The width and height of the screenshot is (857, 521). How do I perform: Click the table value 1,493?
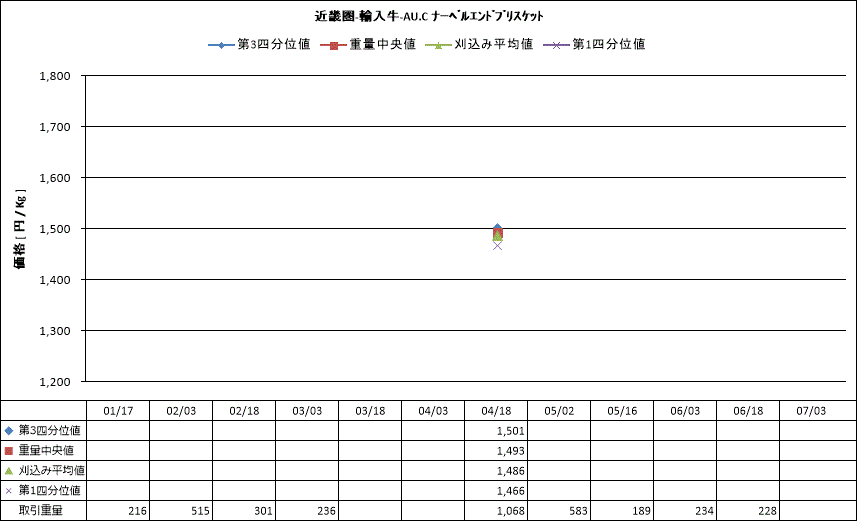510,452
